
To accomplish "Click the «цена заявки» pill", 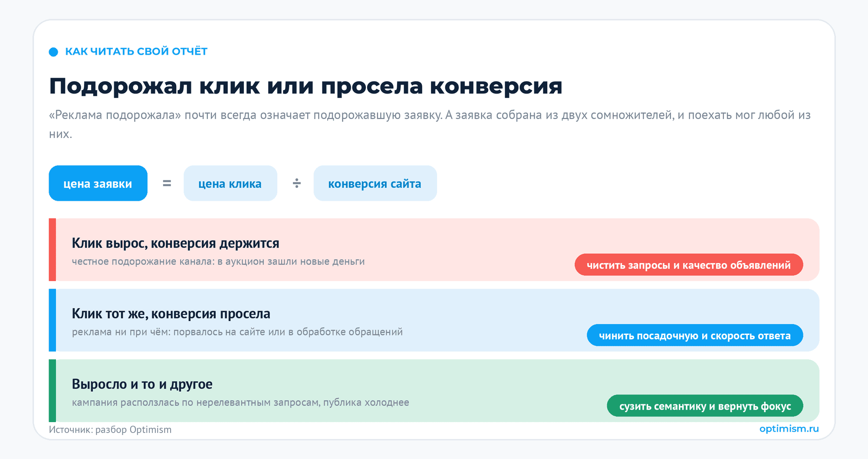I will [98, 183].
